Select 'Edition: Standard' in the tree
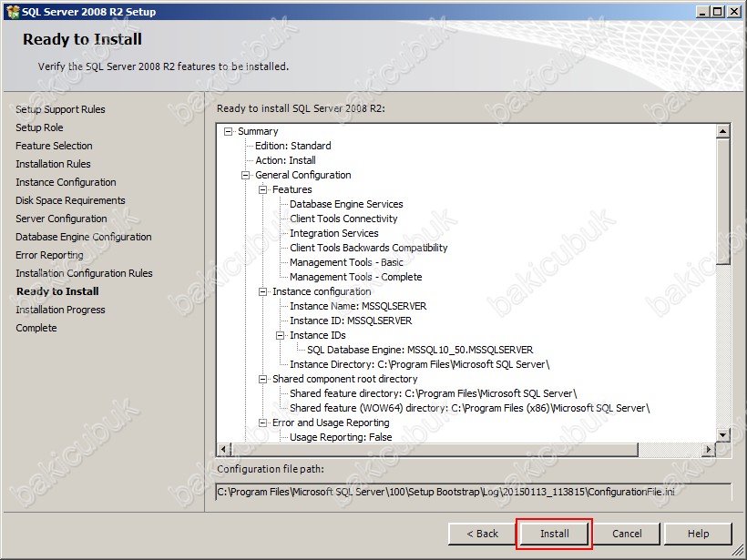 (x=293, y=146)
